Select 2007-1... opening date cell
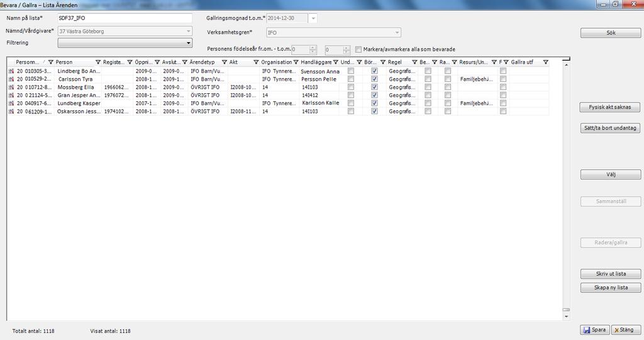Viewport: 644px width, 340px height. tap(145, 103)
